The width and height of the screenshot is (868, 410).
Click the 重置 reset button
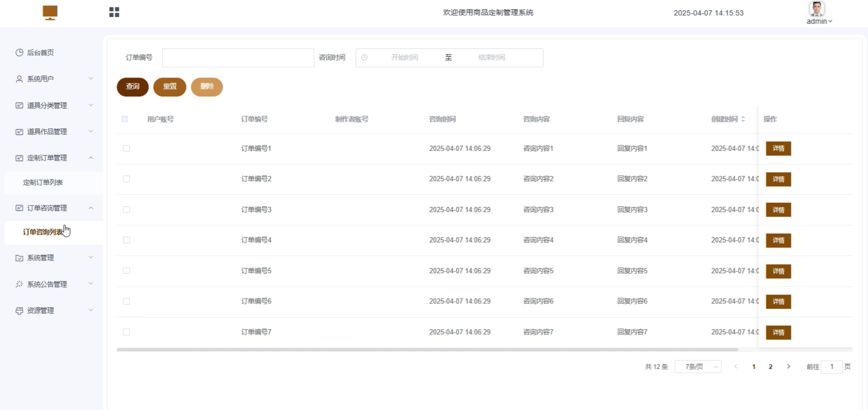click(170, 87)
